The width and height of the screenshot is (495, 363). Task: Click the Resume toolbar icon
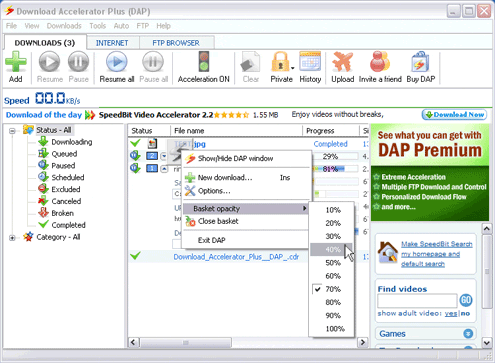click(50, 62)
